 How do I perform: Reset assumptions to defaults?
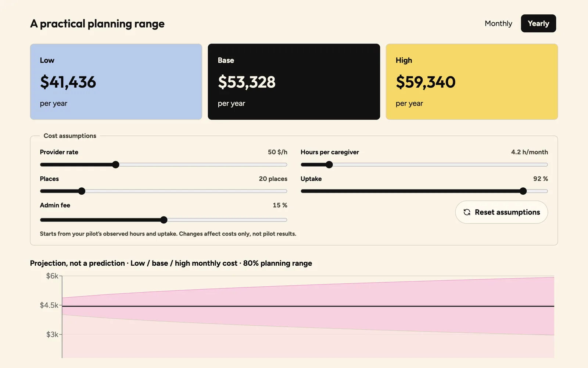click(x=502, y=212)
